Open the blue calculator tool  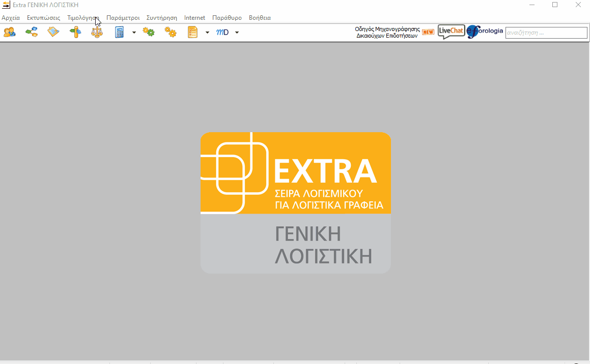(120, 32)
